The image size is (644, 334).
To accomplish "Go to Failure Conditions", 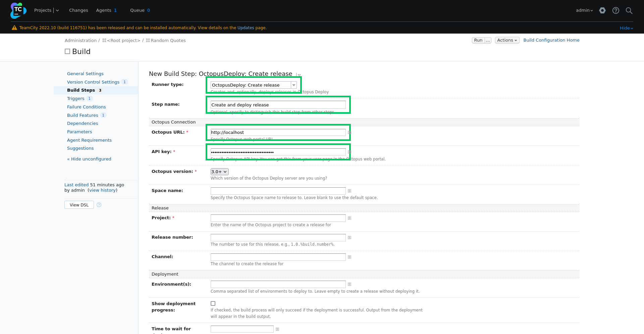I will (86, 107).
